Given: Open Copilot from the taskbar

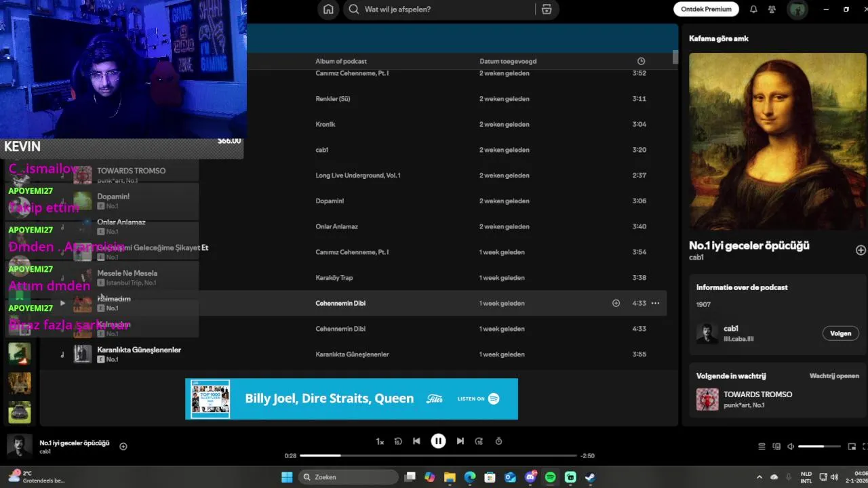Looking at the screenshot, I should pos(429,477).
